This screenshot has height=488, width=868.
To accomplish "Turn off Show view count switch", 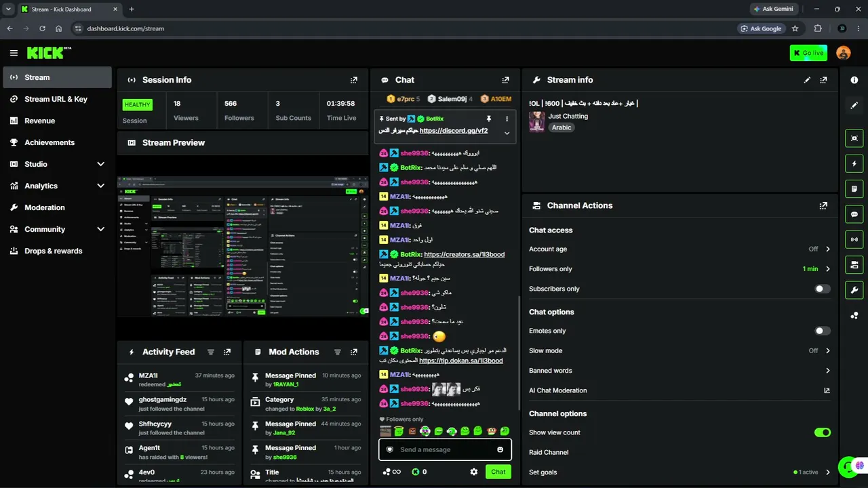I will click(823, 432).
